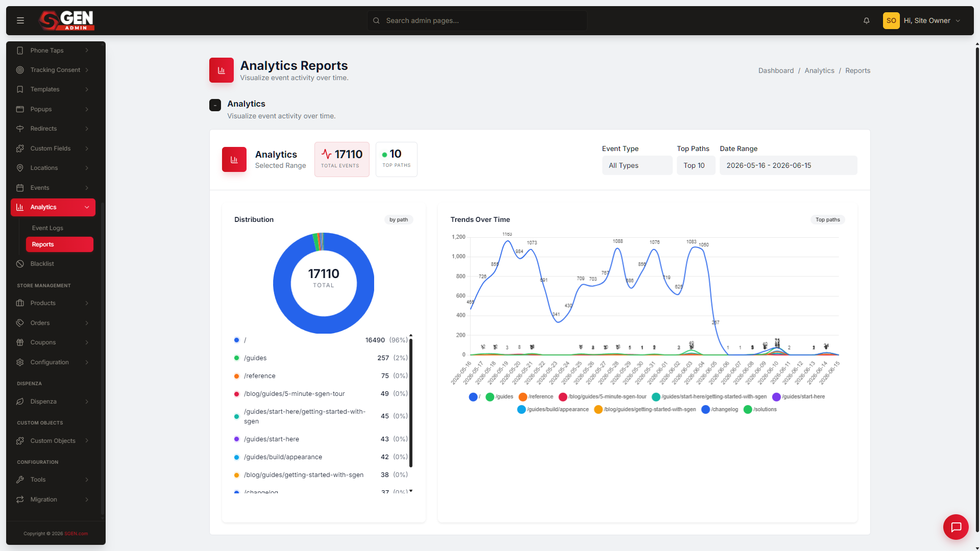Go to Dashboard breadcrumb link
The height and width of the screenshot is (551, 980).
(x=776, y=70)
